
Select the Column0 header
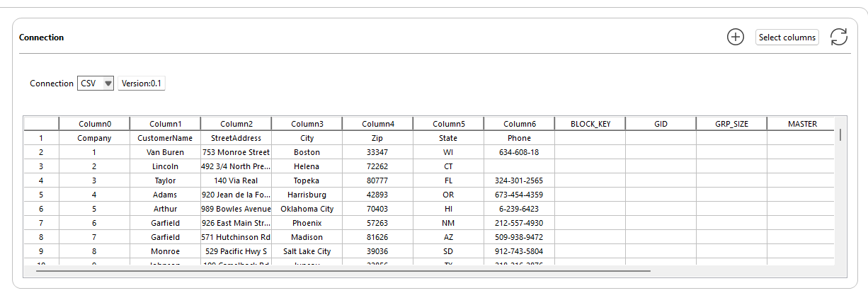(x=94, y=124)
